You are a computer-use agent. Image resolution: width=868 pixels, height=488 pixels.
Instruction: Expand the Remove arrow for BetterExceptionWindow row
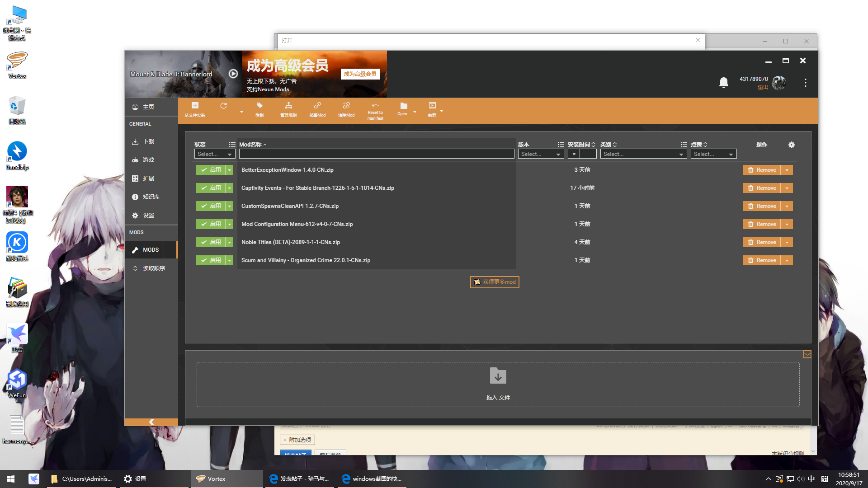pyautogui.click(x=787, y=170)
